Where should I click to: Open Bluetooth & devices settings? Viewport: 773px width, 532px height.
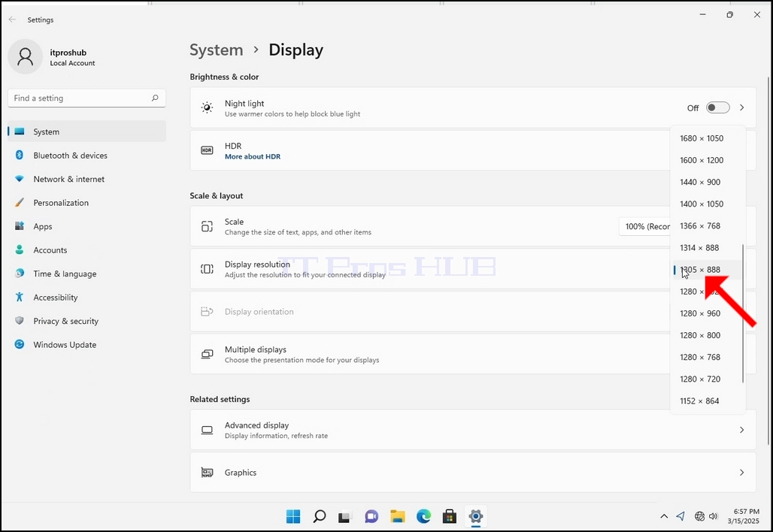point(86,155)
